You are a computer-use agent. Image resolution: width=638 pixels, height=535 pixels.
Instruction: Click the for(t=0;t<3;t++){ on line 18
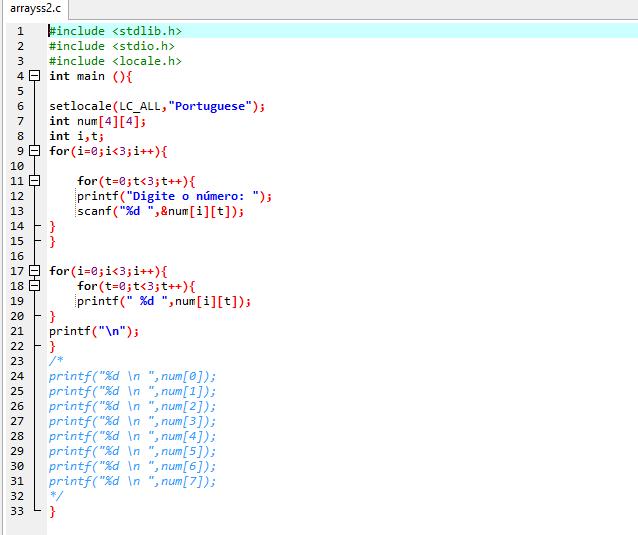tap(136, 286)
